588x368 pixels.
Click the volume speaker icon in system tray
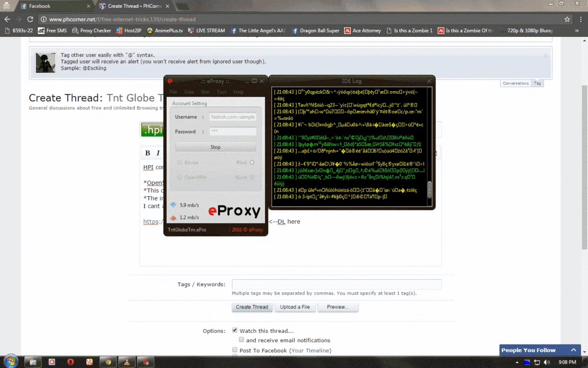pyautogui.click(x=547, y=362)
